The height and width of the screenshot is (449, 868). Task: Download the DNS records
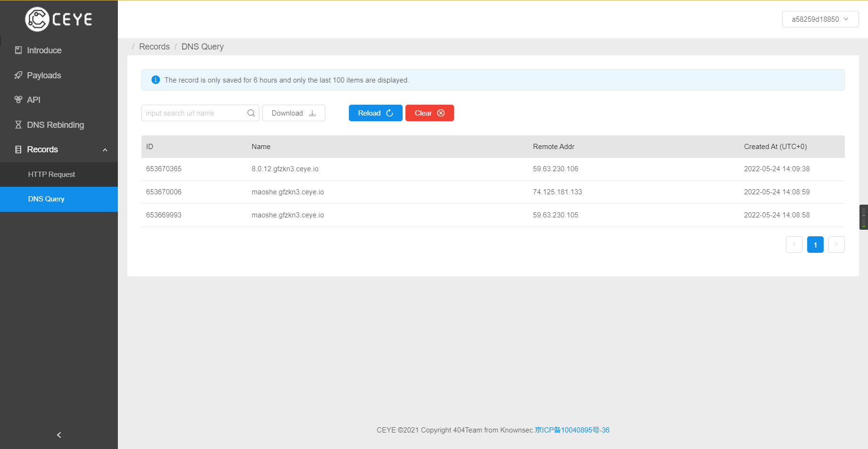click(294, 113)
